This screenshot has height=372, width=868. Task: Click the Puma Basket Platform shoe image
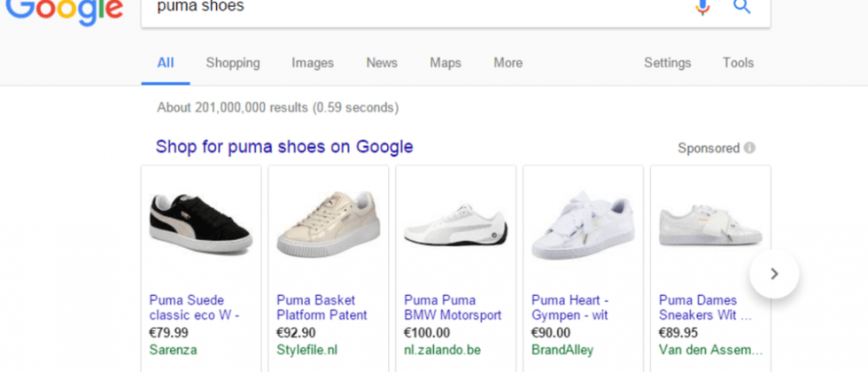(329, 224)
